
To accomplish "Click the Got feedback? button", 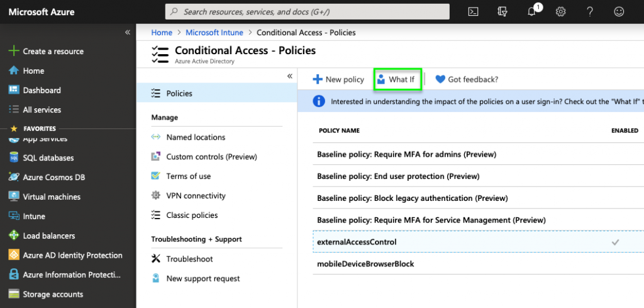I will (467, 79).
